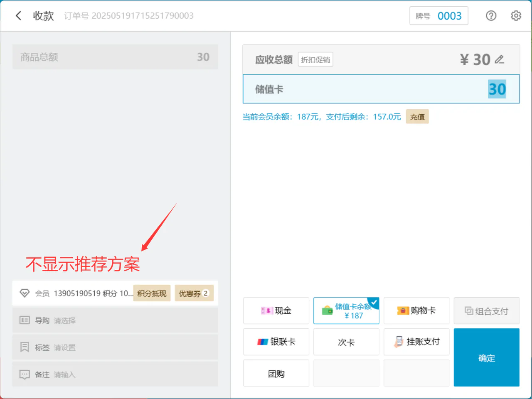Click the member diamond icon
Screen dimensions: 532x399
pyautogui.click(x=25, y=293)
